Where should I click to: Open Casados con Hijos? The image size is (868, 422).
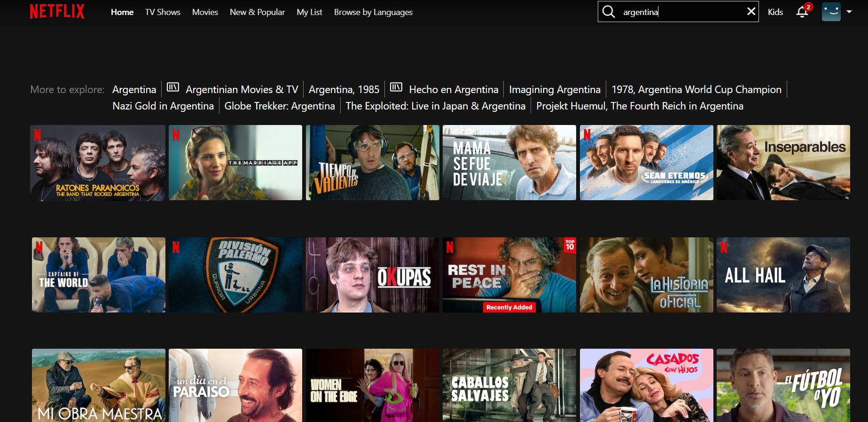tap(647, 385)
